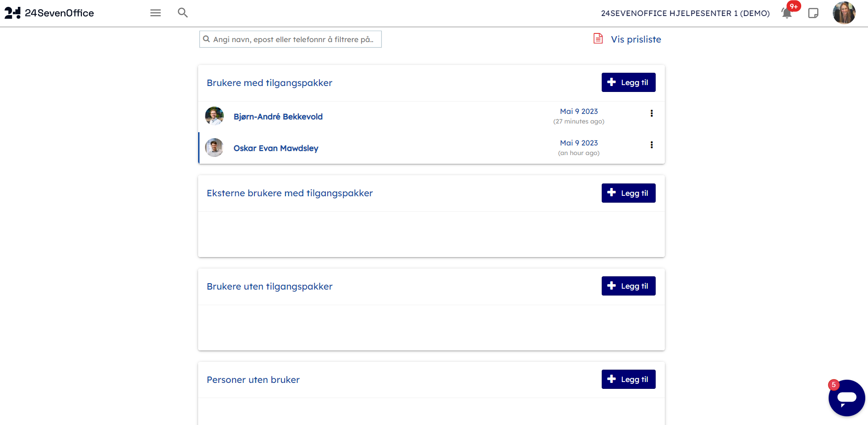Open the user profile avatar menu
The image size is (868, 425).
(x=844, y=13)
